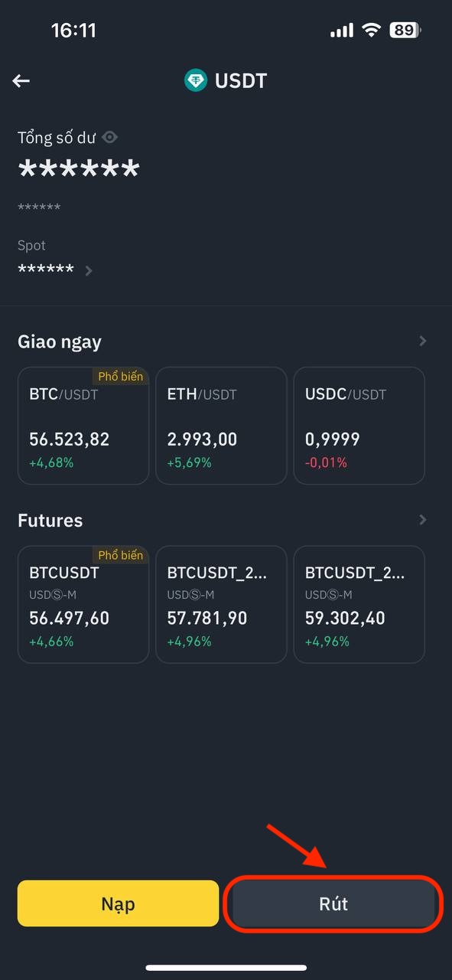Tap the Phổ biến badge on BTCUSDT futures
The height and width of the screenshot is (980, 452).
click(120, 555)
